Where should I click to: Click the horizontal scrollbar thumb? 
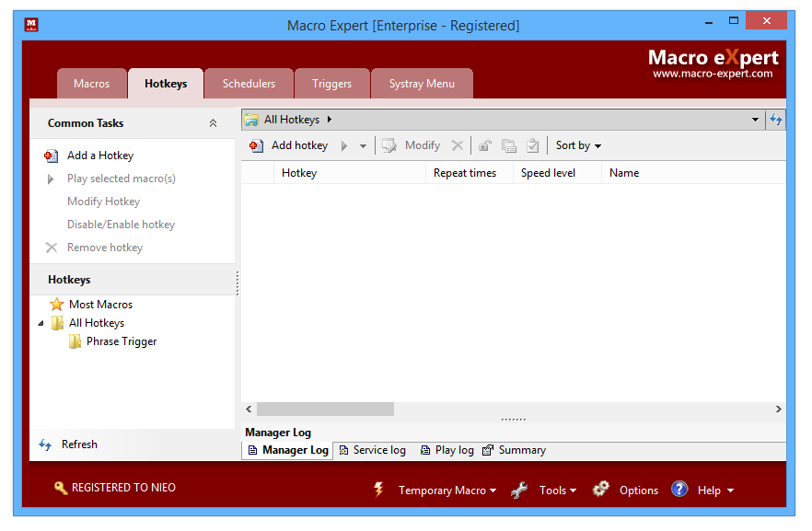coord(325,410)
